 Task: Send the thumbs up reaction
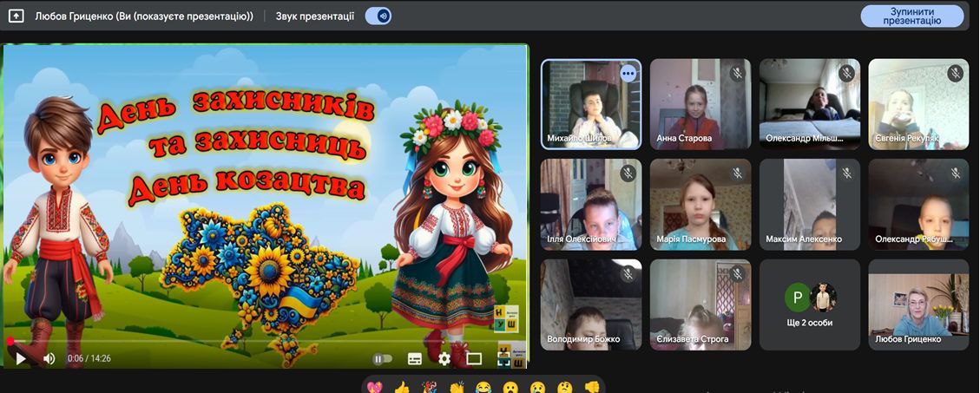coord(402,387)
